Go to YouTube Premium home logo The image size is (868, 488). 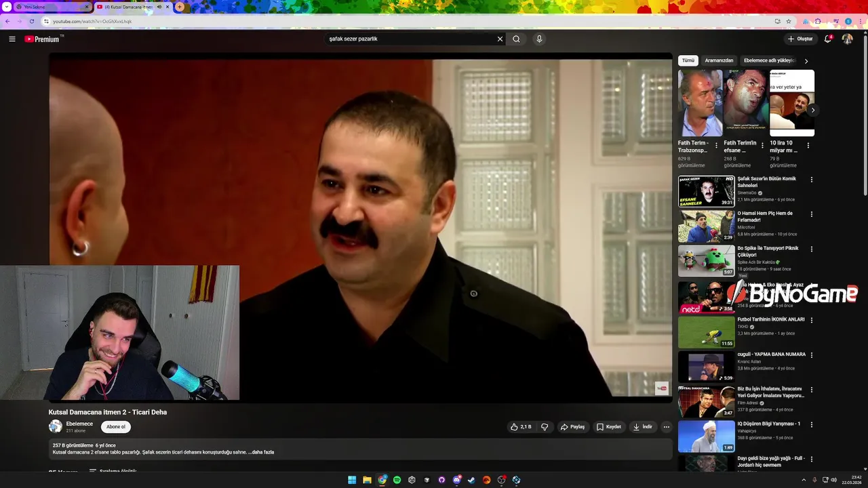[x=43, y=39]
